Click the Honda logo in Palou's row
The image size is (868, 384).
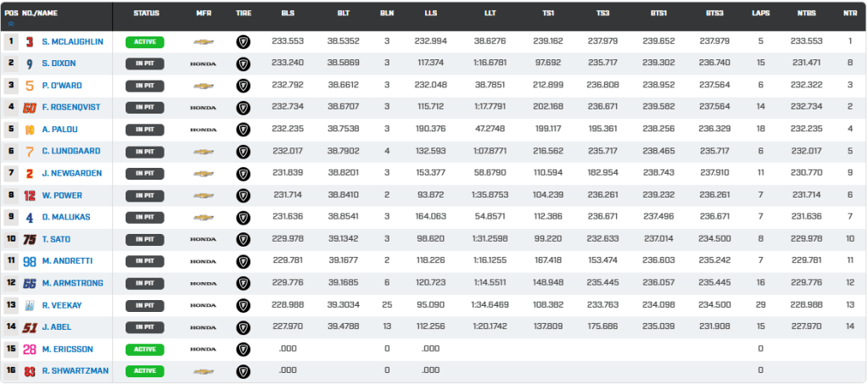point(203,130)
